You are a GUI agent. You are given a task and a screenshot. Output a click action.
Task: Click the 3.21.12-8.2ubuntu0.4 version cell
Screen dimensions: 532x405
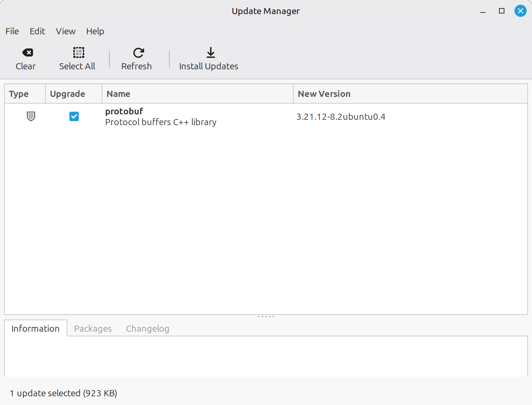[341, 117]
